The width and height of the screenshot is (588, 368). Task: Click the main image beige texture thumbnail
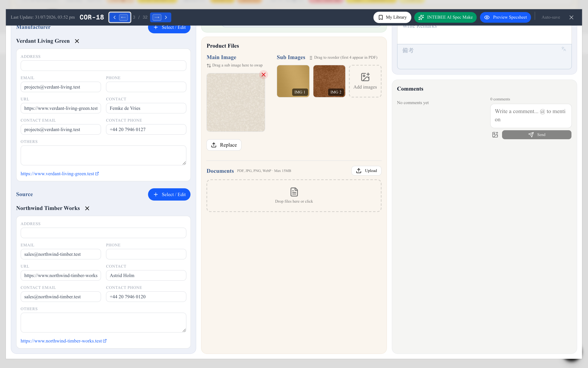(x=236, y=102)
